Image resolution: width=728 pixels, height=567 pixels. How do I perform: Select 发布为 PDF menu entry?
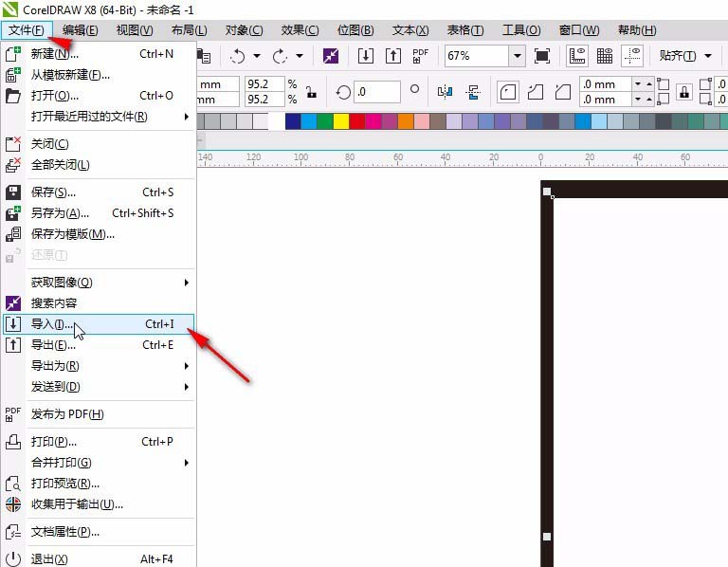(x=99, y=414)
